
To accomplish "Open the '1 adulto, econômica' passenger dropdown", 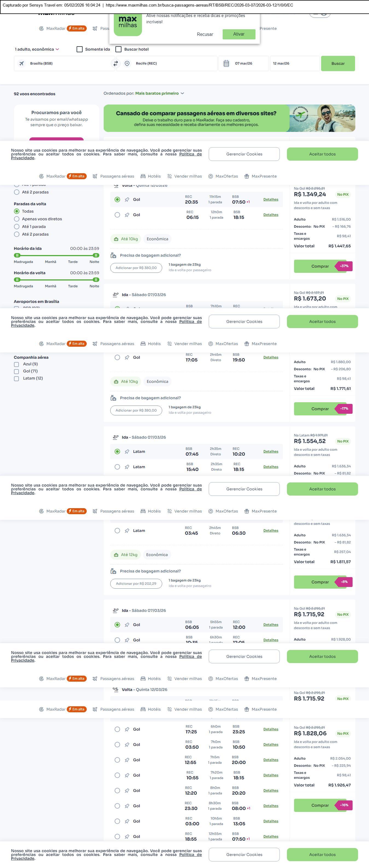I will point(37,49).
